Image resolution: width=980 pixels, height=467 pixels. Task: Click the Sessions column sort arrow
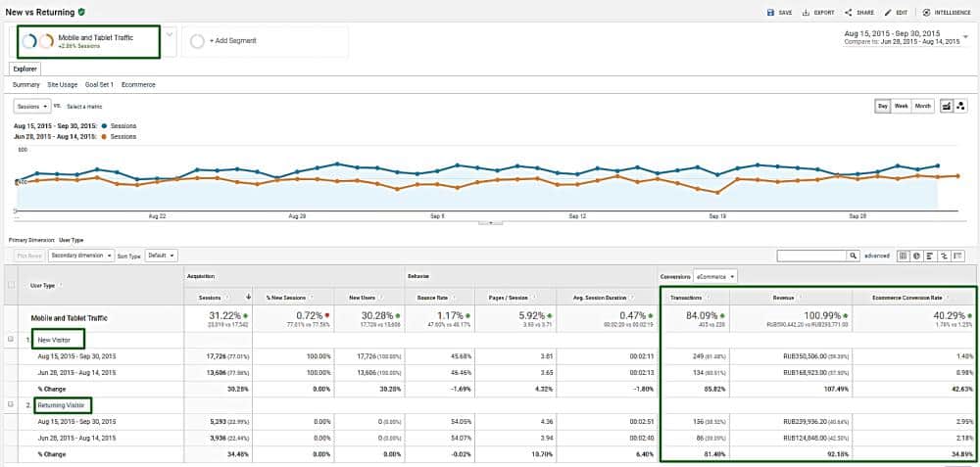tap(249, 298)
